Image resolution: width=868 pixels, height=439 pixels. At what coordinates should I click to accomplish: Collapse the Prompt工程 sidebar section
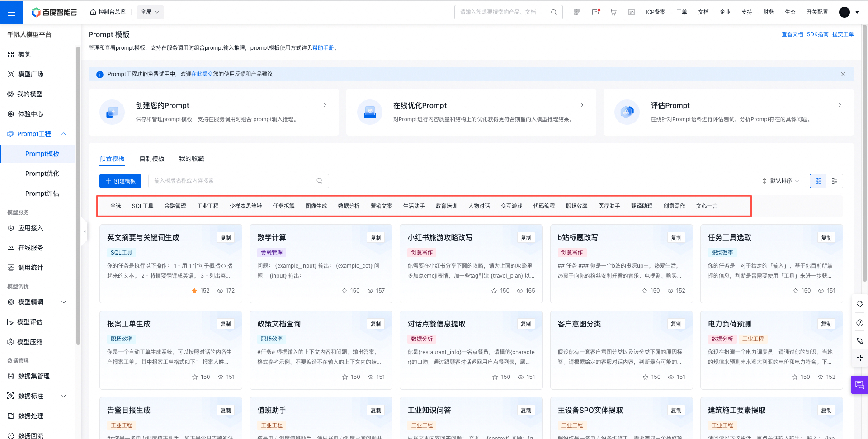63,134
